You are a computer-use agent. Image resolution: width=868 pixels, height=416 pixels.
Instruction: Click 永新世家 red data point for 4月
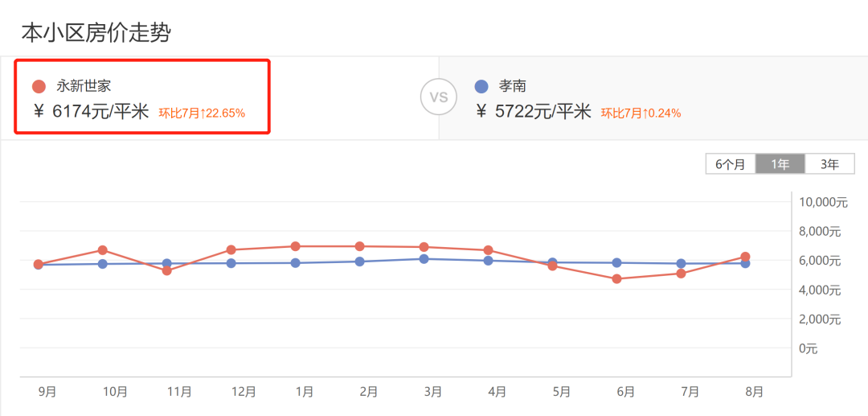pyautogui.click(x=488, y=250)
